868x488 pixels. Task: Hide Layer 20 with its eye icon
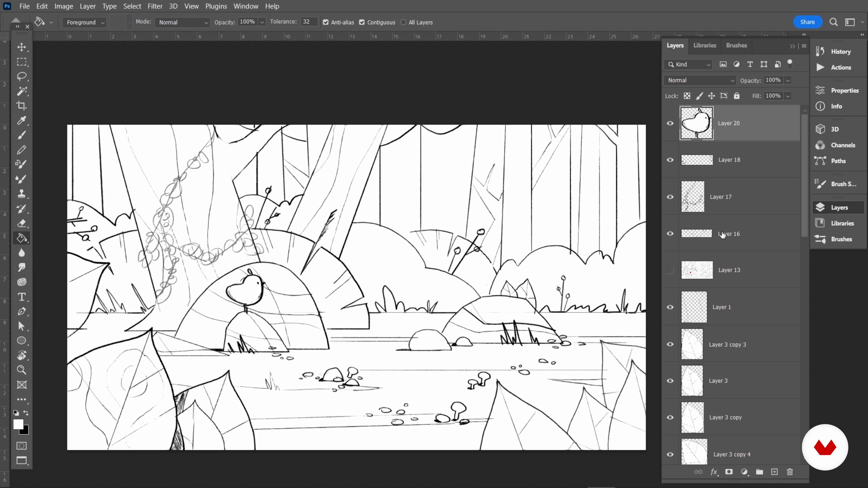pyautogui.click(x=670, y=123)
